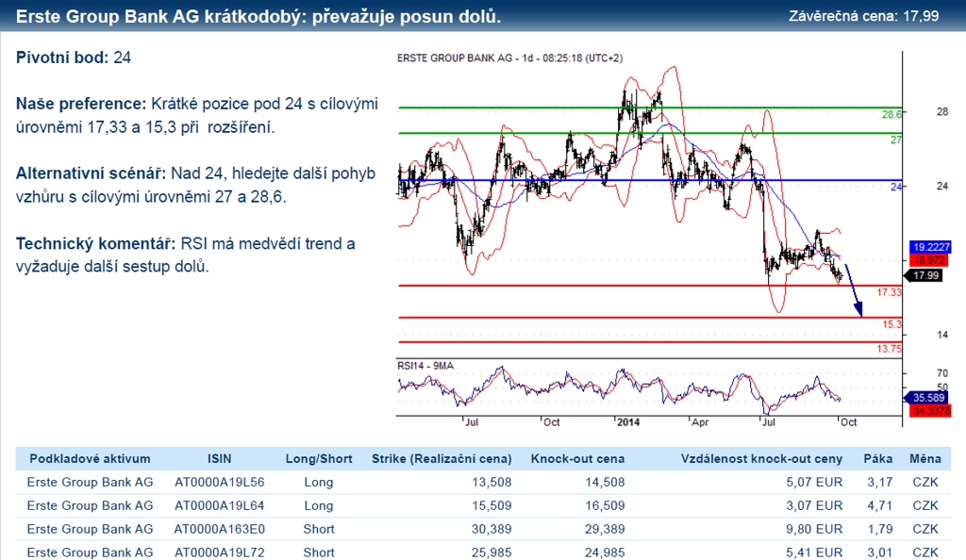Click "Short" in the AT0000A163E0 row
966x560 pixels.
click(319, 529)
